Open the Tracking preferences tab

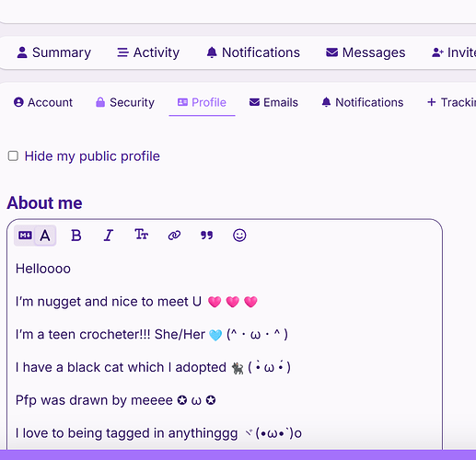pos(451,102)
